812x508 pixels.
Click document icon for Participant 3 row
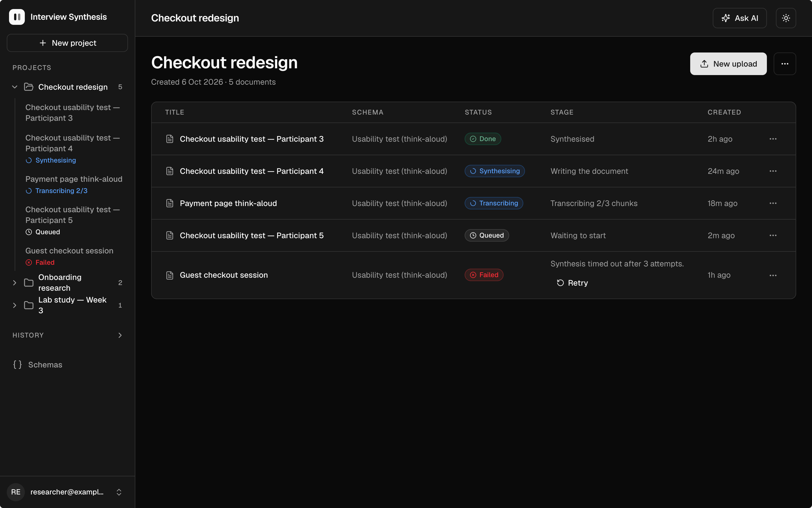pos(170,139)
